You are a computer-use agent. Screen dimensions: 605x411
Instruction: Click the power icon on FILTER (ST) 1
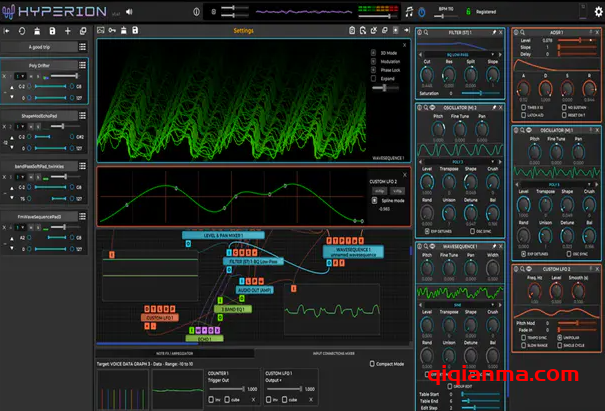[x=421, y=34]
